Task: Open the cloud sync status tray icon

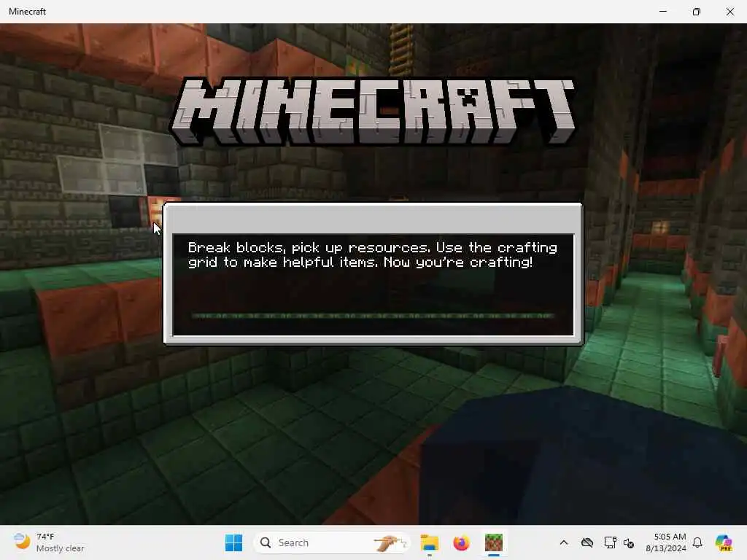Action: coord(587,542)
